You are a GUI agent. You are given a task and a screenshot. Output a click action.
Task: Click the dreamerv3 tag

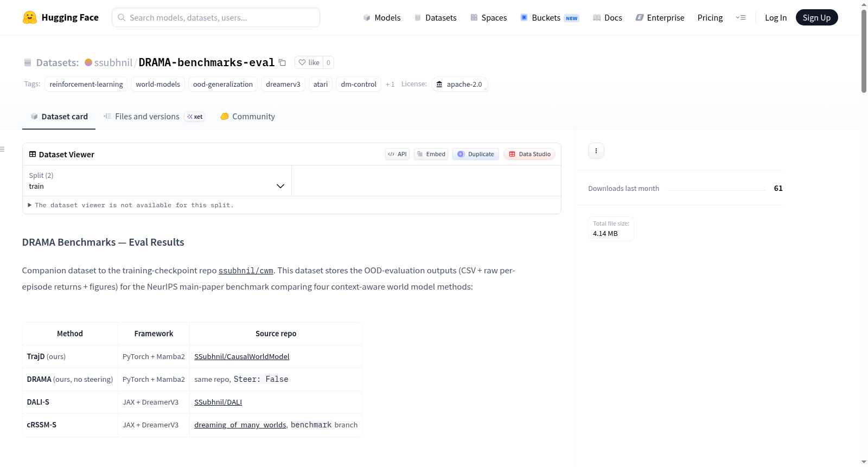pyautogui.click(x=283, y=84)
